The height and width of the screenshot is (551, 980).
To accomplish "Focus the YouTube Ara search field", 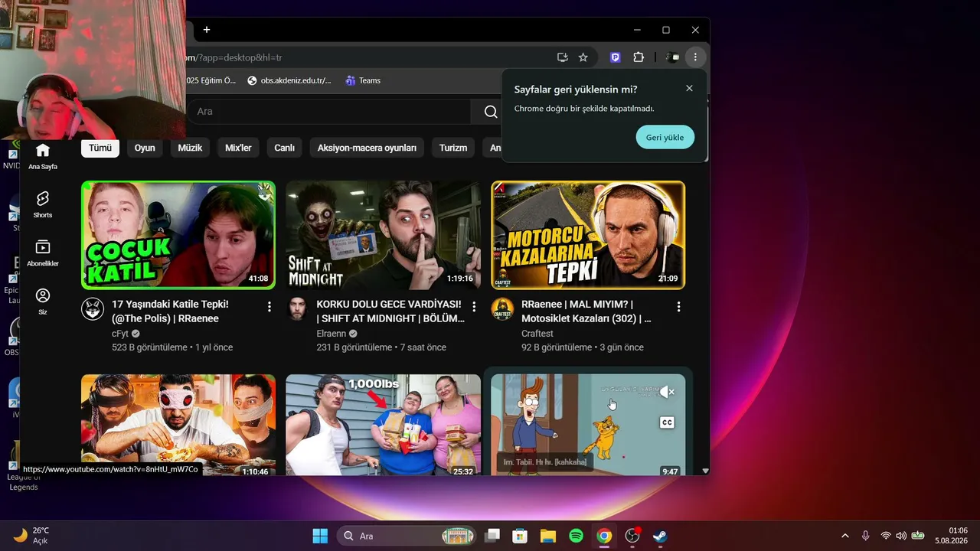I will click(329, 112).
